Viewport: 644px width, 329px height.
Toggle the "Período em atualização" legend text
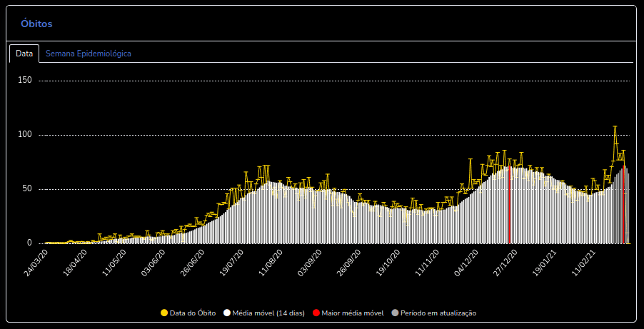pyautogui.click(x=438, y=313)
